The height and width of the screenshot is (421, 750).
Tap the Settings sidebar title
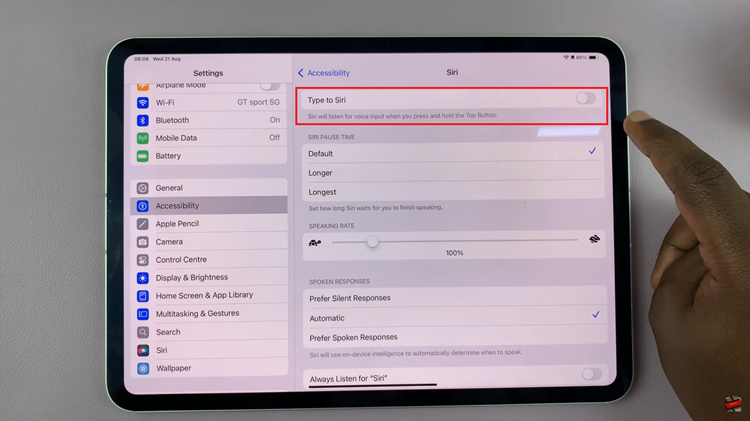tap(208, 73)
